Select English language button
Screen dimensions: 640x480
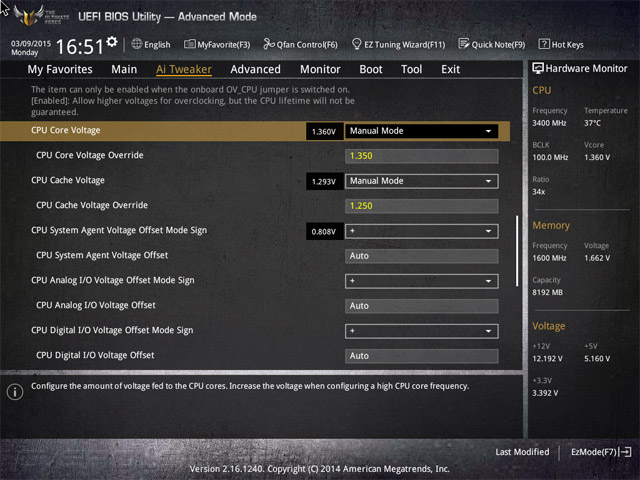click(x=157, y=44)
